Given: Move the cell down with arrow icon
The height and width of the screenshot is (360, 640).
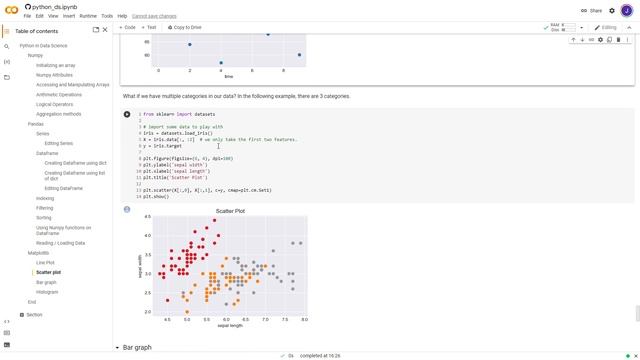Looking at the screenshot, I should 582,40.
